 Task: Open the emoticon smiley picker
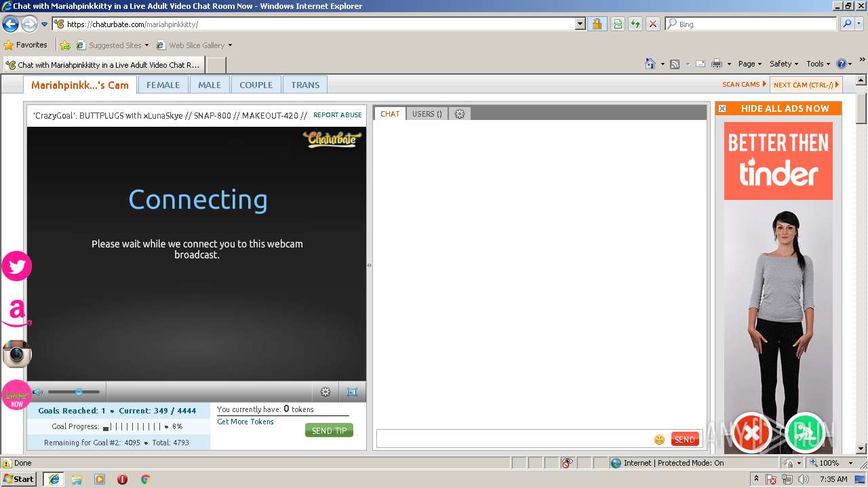click(659, 439)
